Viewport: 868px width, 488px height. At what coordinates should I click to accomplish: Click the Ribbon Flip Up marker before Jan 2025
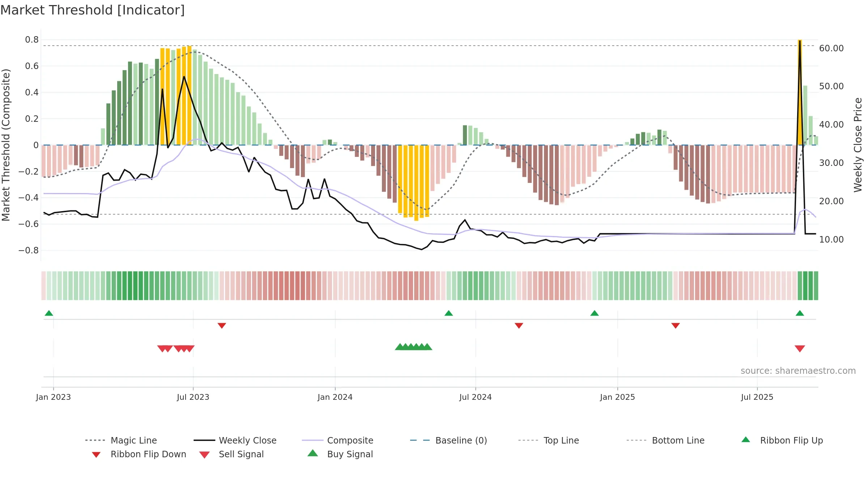click(594, 313)
